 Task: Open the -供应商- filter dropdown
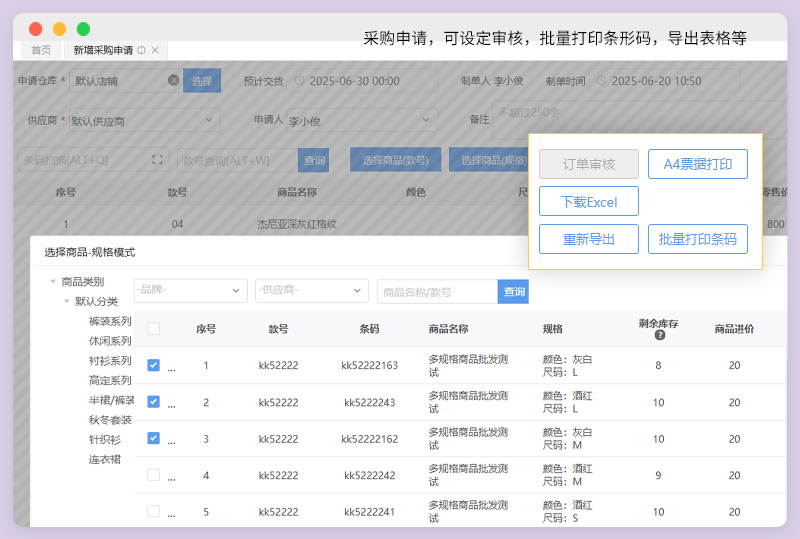312,290
